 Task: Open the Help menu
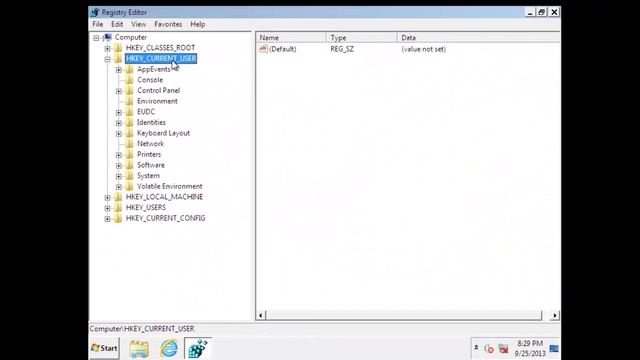pyautogui.click(x=198, y=24)
